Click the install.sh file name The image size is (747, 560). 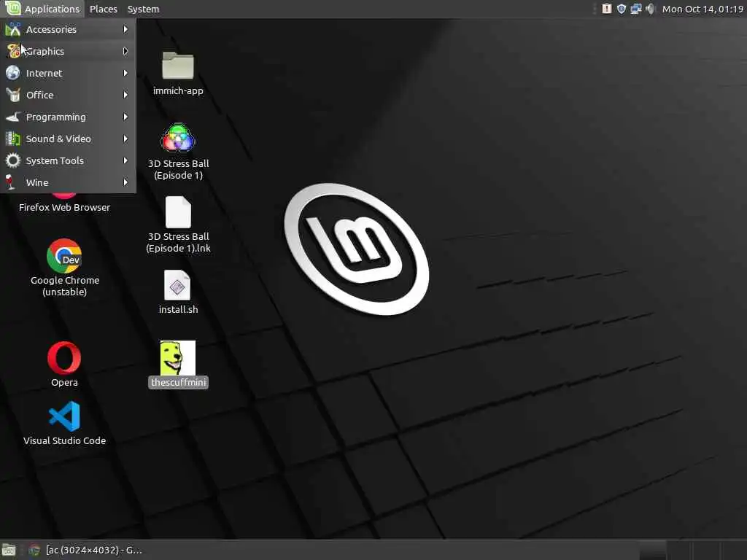click(x=178, y=309)
